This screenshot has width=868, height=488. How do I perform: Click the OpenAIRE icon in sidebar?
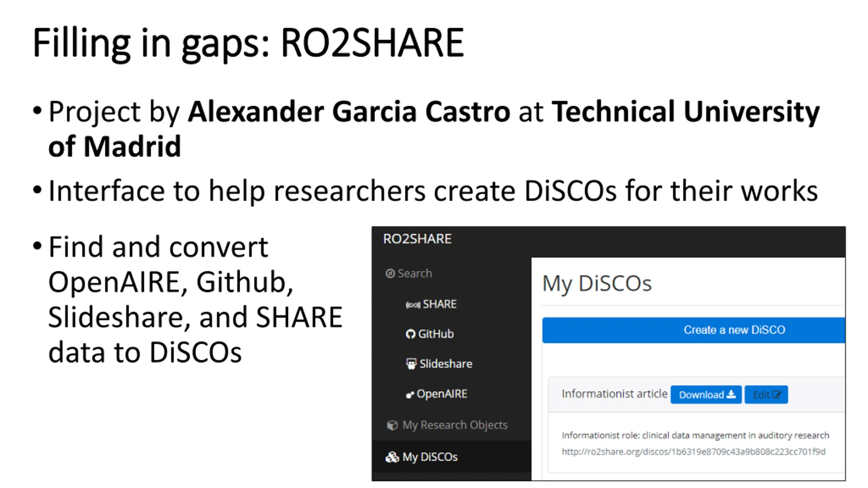click(410, 394)
